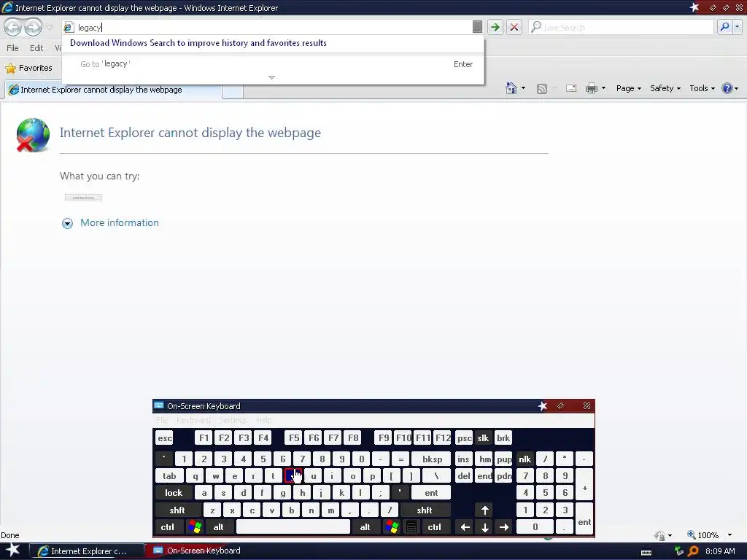Open a new blank tab

(233, 90)
